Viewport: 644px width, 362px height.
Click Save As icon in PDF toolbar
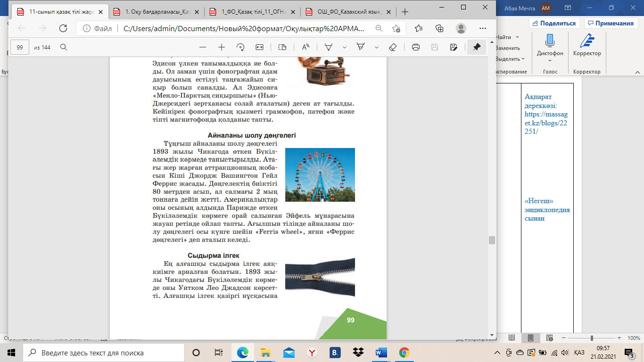454,47
